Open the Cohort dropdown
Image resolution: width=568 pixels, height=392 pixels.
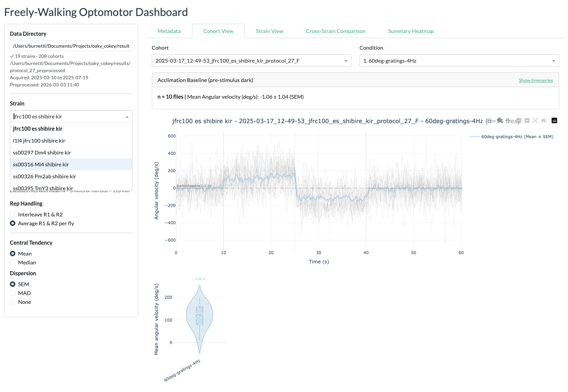pos(251,61)
